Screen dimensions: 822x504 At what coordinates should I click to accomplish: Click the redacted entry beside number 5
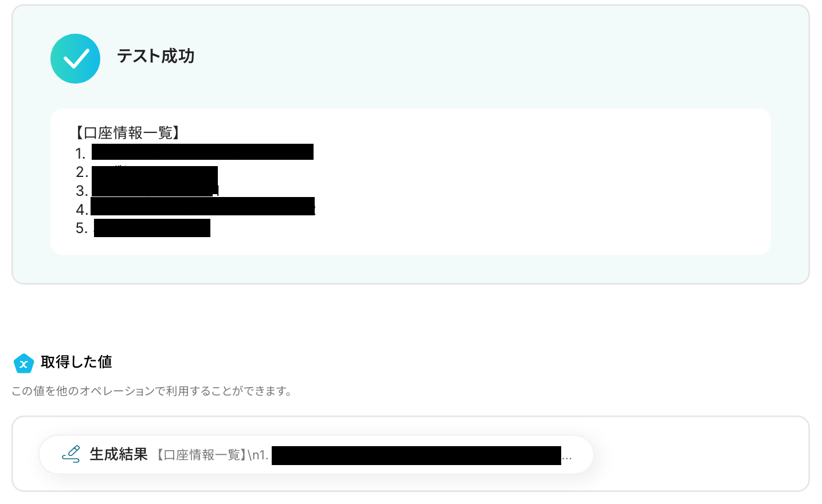pyautogui.click(x=152, y=228)
